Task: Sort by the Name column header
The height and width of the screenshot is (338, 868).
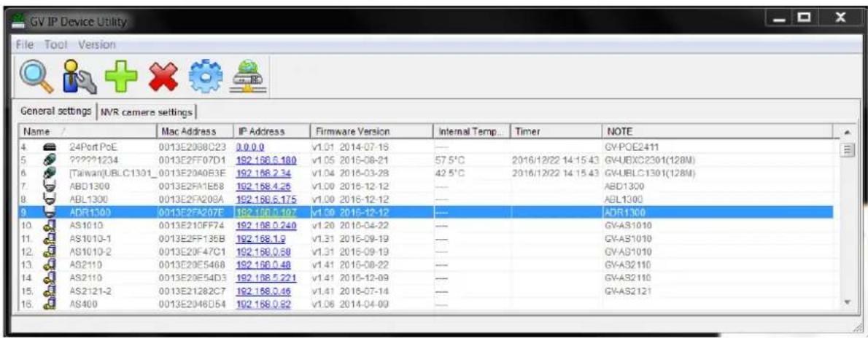Action: tap(88, 132)
